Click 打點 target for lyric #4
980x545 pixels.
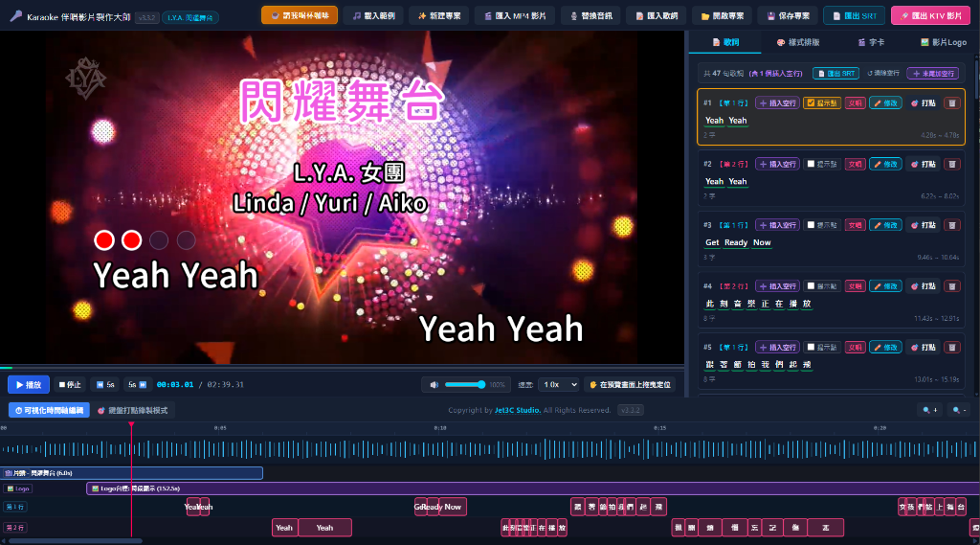point(924,286)
